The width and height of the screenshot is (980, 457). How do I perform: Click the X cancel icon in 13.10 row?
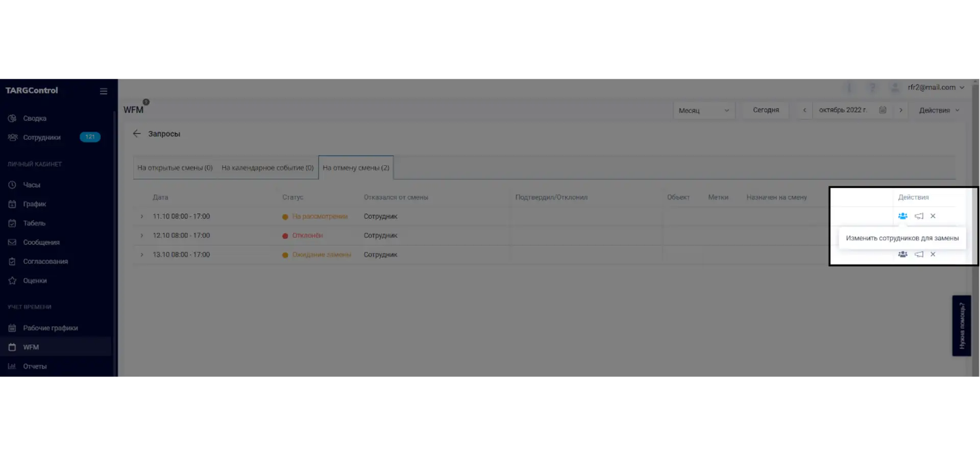(933, 254)
